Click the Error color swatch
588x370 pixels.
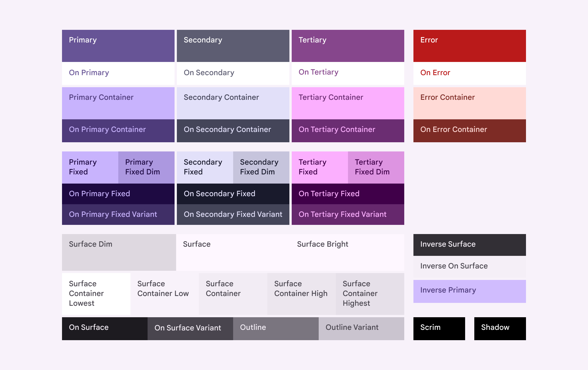[x=469, y=46]
